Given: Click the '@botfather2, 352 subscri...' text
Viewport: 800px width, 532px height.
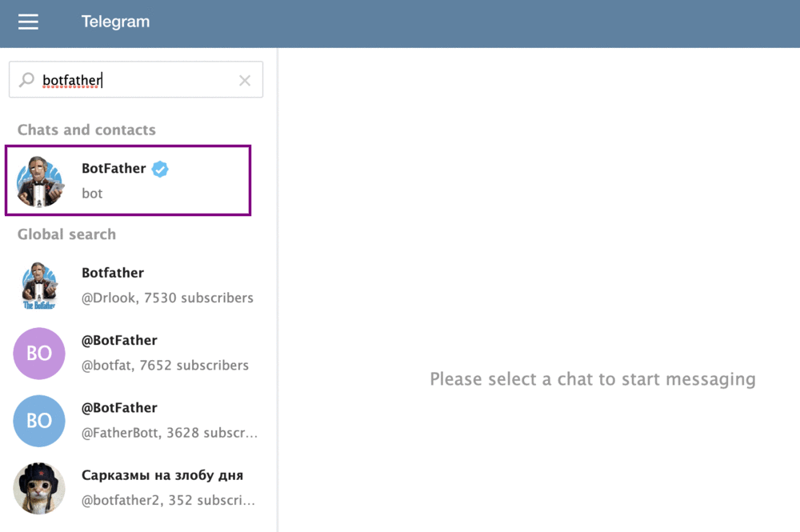Looking at the screenshot, I should (168, 500).
